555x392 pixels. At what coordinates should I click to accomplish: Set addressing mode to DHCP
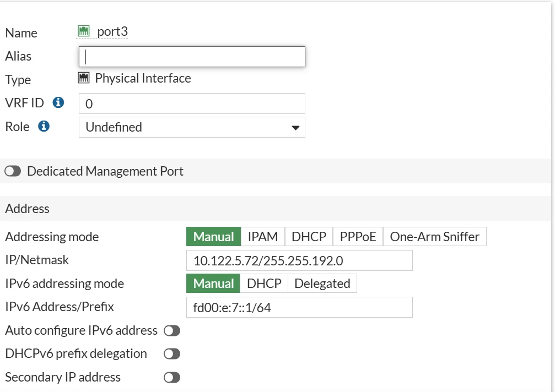[x=309, y=237]
